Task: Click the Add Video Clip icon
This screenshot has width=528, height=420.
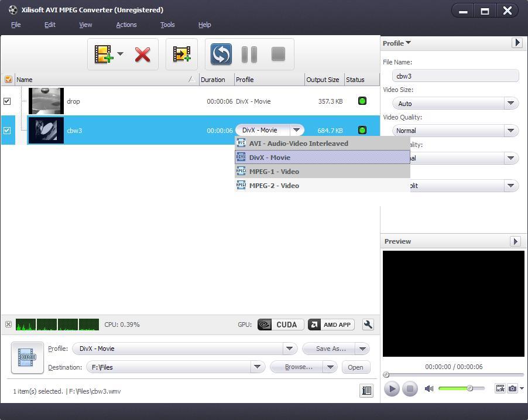Action: (x=181, y=54)
